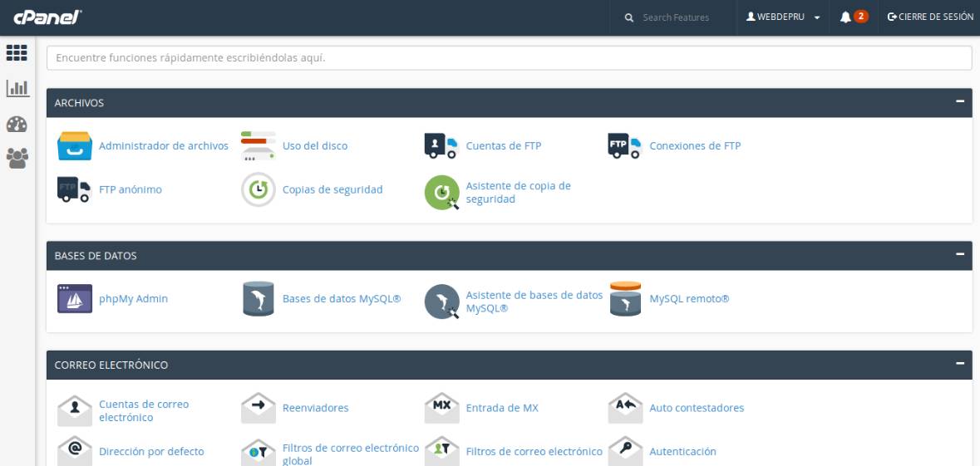980x466 pixels.
Task: Click the home grid icon in sidebar
Action: pyautogui.click(x=17, y=52)
